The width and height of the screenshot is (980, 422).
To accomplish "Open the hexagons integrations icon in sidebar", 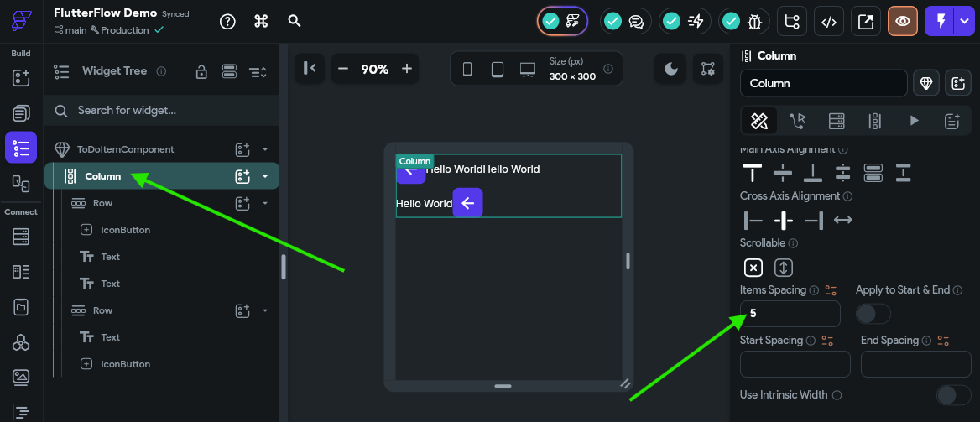I will (21, 342).
